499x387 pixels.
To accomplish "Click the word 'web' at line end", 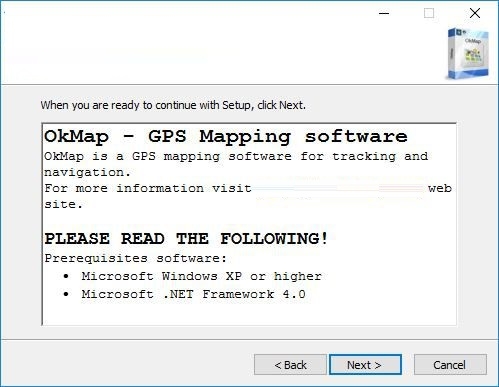I will pyautogui.click(x=440, y=188).
